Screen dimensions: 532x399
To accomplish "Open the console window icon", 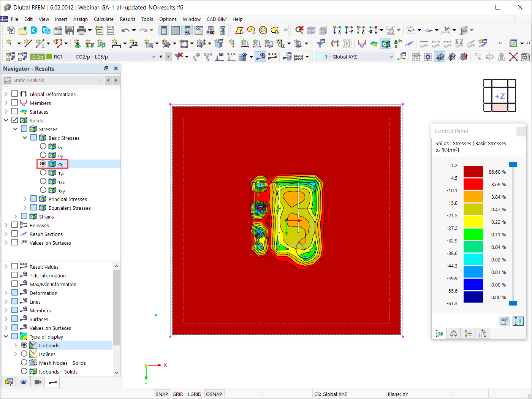I will click(199, 30).
